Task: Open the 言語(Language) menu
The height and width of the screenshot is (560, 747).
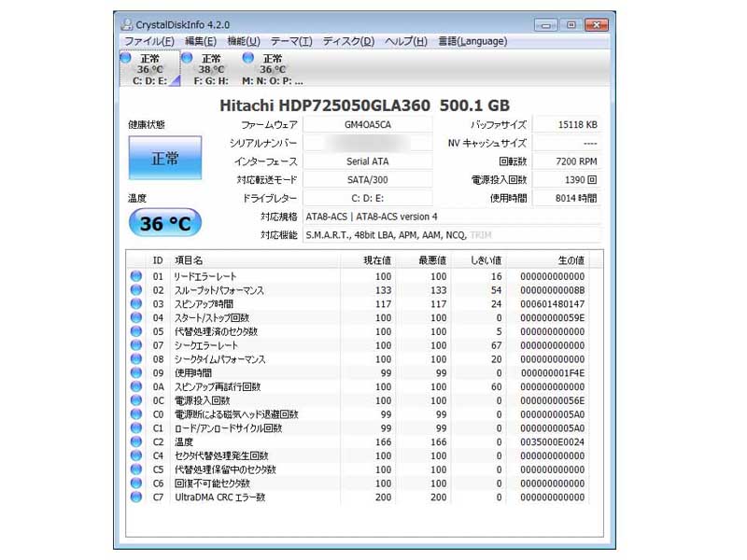Action: click(x=472, y=41)
